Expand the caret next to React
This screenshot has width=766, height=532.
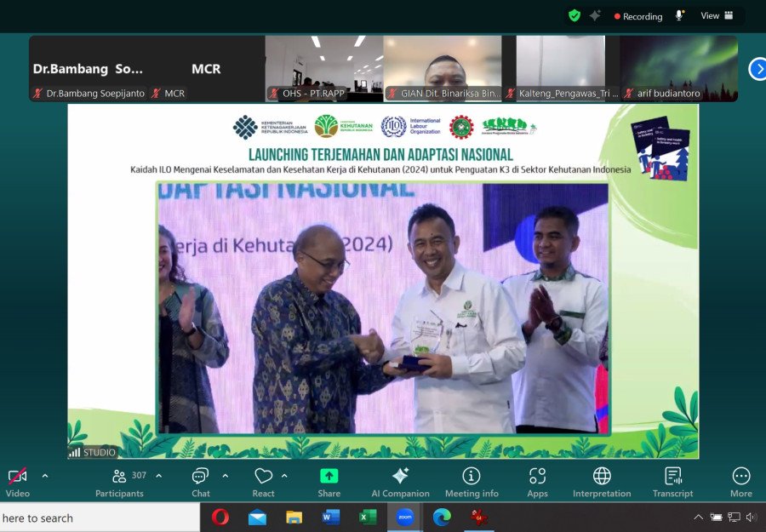[284, 475]
